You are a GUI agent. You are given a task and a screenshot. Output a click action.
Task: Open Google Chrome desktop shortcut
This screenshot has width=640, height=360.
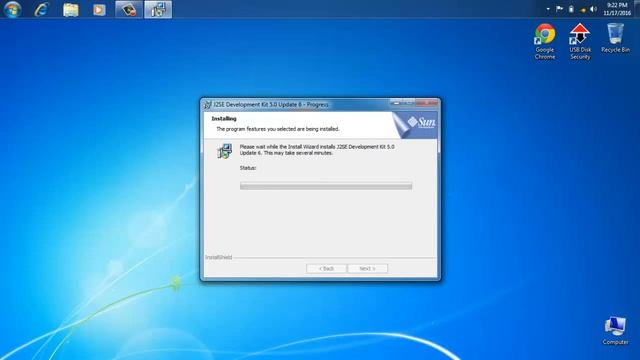(x=545, y=42)
